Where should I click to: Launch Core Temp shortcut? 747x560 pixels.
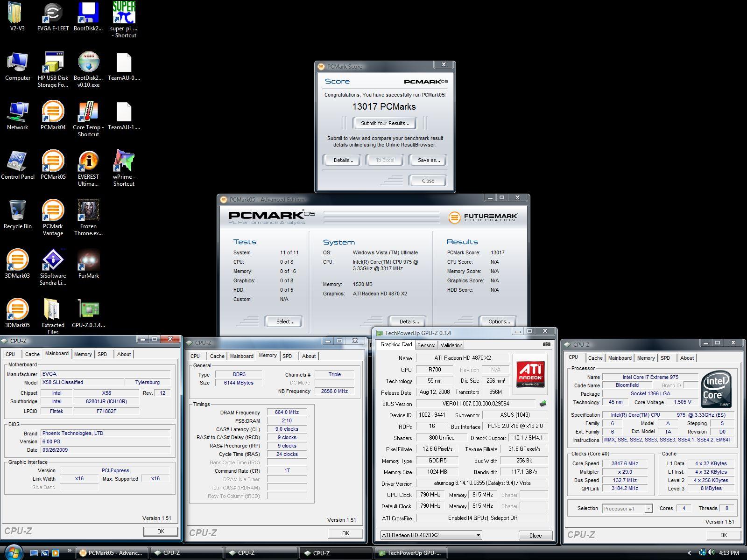tap(89, 112)
